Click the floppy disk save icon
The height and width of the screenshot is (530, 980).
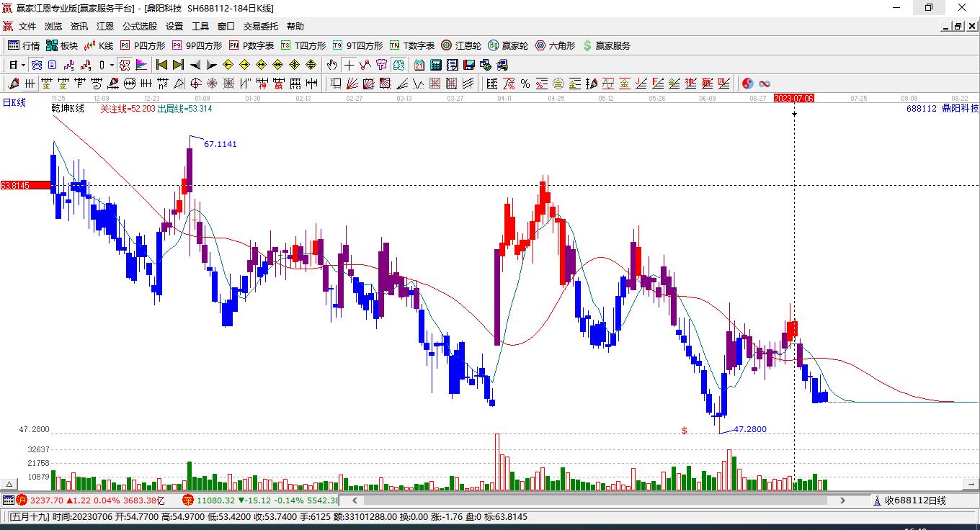[x=469, y=65]
